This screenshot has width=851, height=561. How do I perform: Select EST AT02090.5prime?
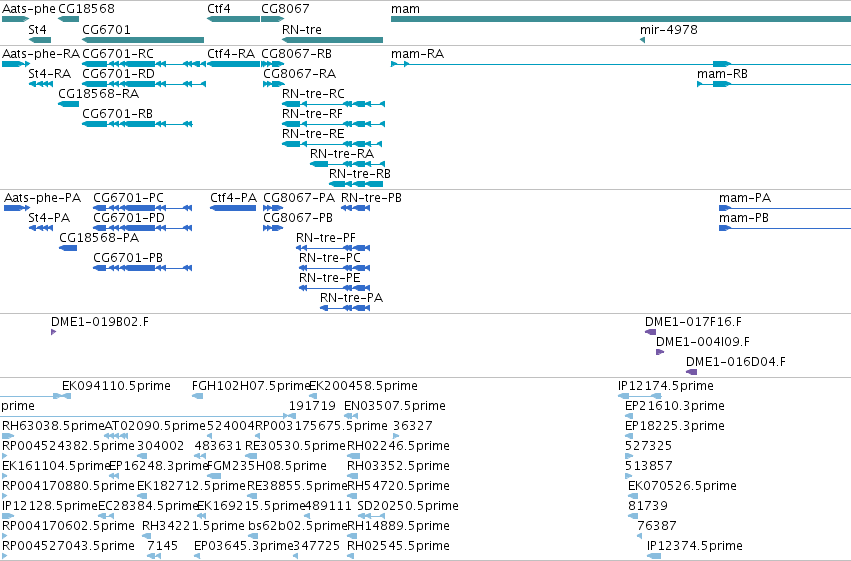click(116, 436)
